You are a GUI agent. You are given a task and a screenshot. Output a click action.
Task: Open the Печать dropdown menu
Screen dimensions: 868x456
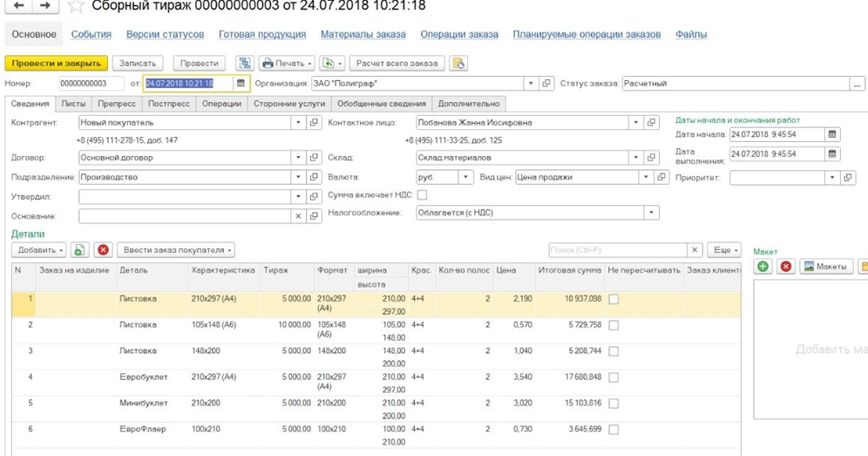(287, 64)
